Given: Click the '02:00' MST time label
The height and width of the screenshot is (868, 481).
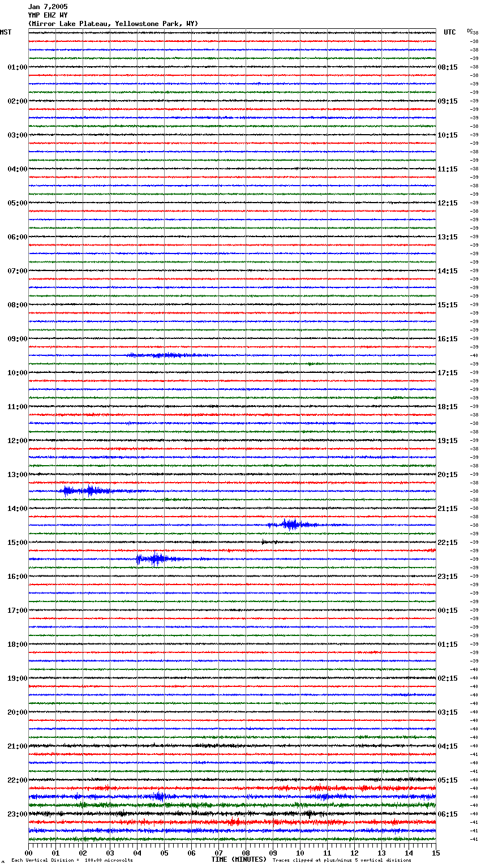Looking at the screenshot, I should pos(18,101).
